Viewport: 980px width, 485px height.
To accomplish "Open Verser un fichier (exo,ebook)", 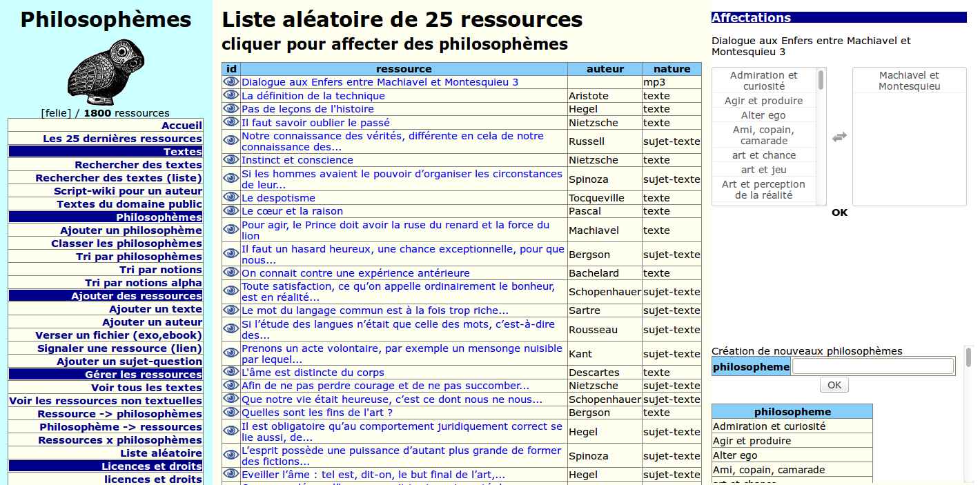I will pos(119,335).
